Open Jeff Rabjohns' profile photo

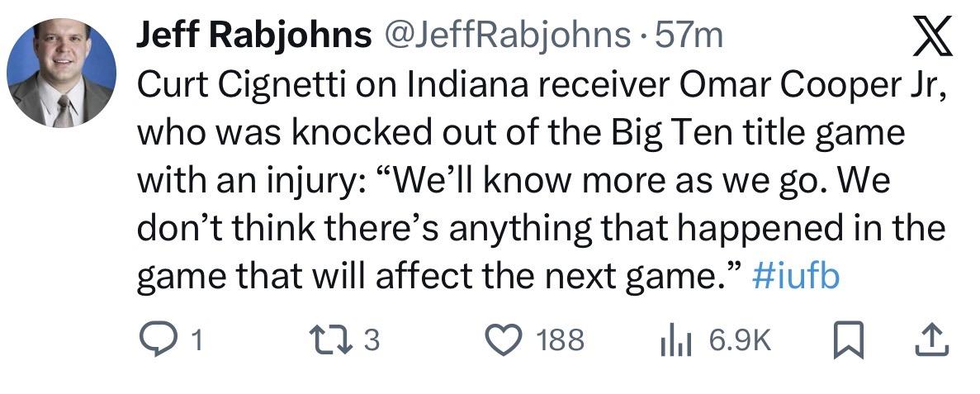pos(62,73)
